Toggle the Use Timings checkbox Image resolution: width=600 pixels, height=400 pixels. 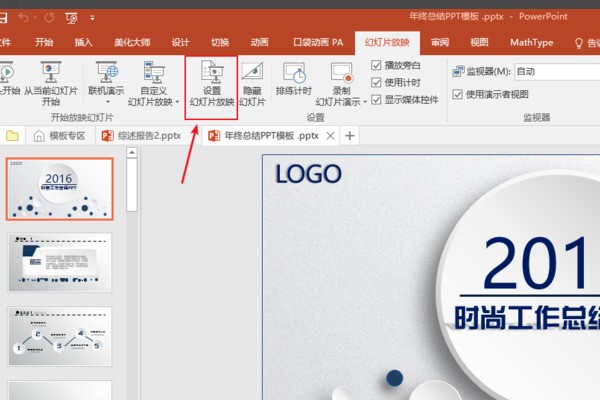pyautogui.click(x=376, y=82)
